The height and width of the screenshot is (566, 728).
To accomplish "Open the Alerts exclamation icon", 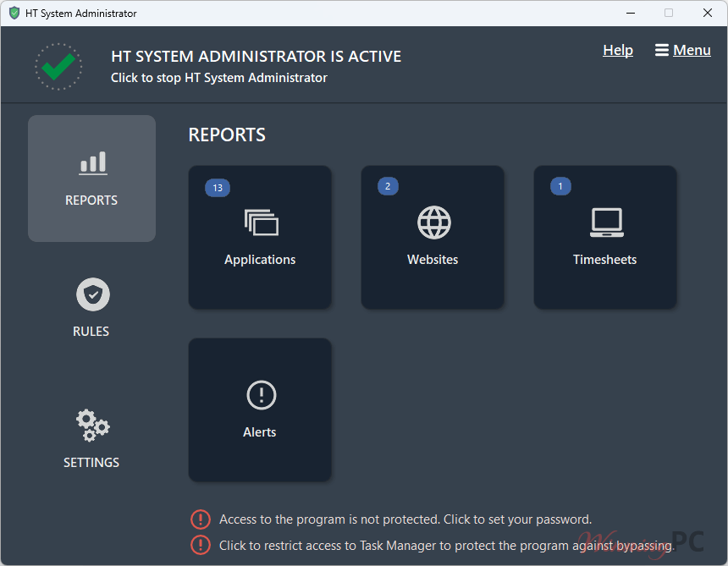I will 262,395.
